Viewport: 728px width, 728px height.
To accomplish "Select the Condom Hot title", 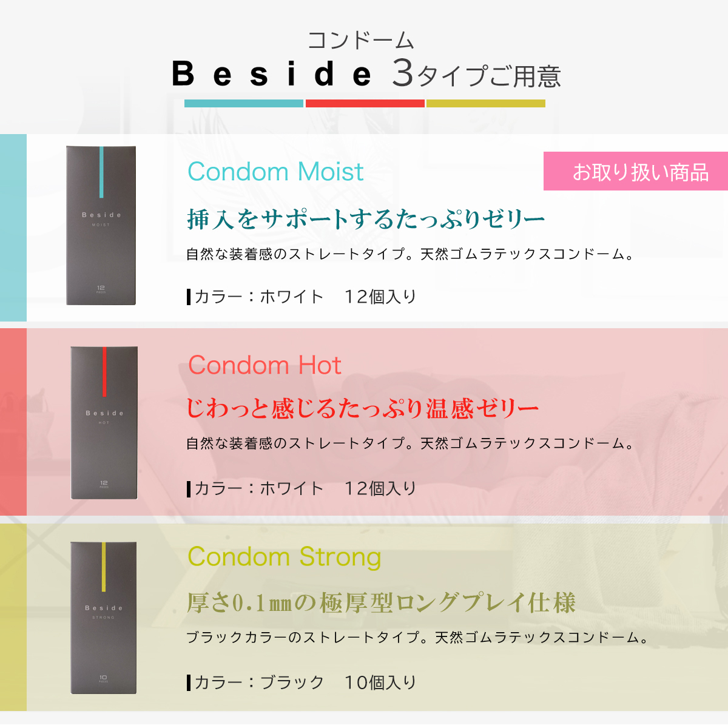I will point(265,365).
